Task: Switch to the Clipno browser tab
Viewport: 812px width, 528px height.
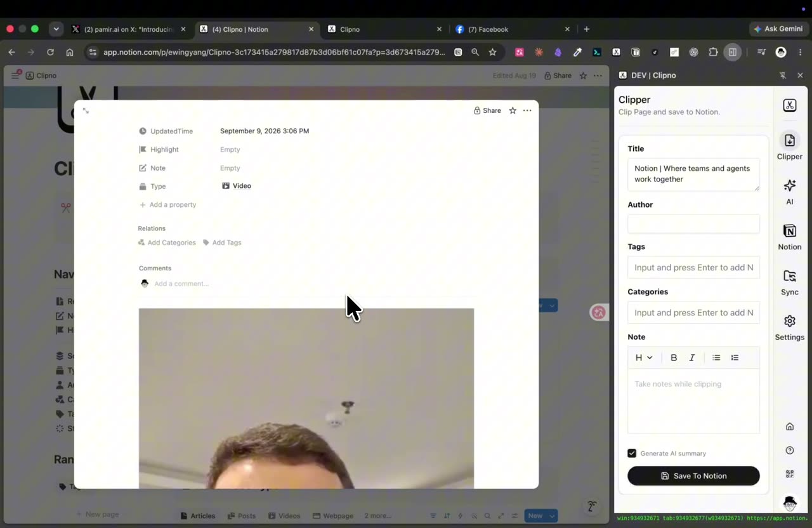Action: point(384,29)
